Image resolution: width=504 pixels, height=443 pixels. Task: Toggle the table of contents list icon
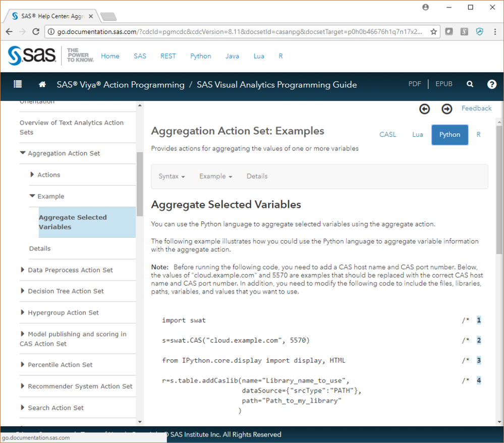pos(18,84)
